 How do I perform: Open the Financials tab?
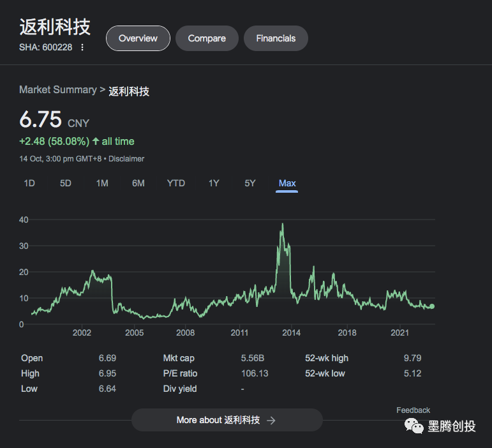click(x=276, y=38)
